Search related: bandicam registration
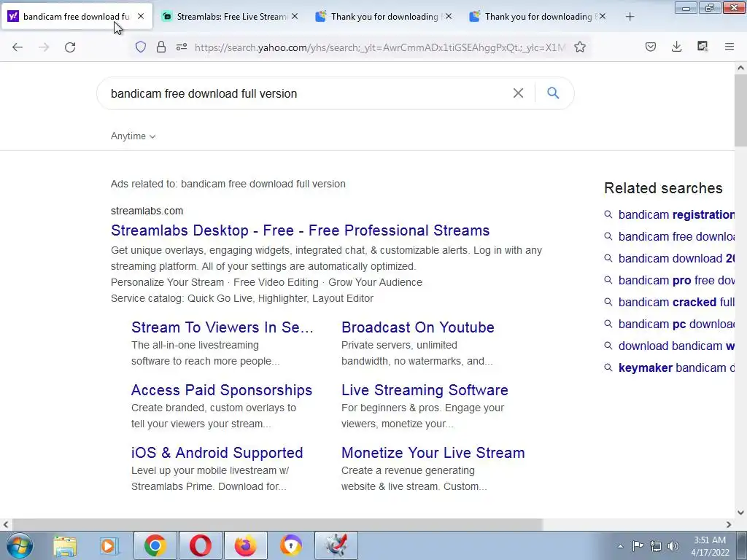This screenshot has height=560, width=747. [x=676, y=215]
